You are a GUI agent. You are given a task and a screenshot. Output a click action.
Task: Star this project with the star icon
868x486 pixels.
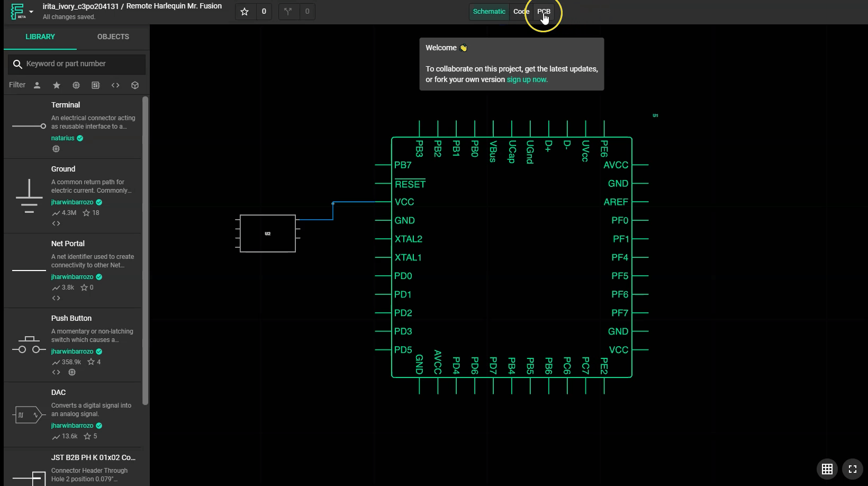[x=245, y=12]
